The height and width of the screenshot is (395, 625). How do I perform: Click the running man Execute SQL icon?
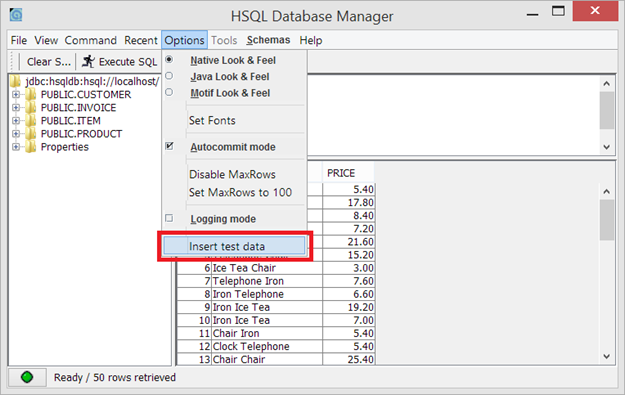tap(88, 61)
